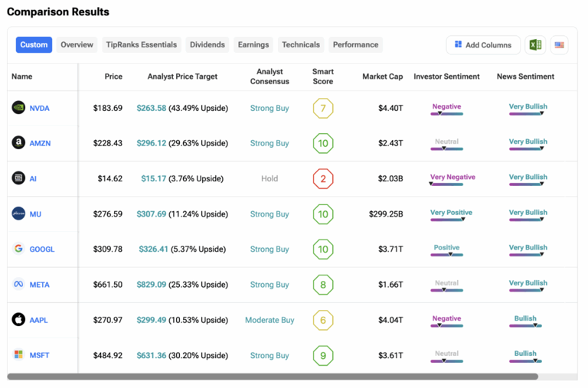The image size is (588, 388).
Task: Click the Google logo icon
Action: 18,249
